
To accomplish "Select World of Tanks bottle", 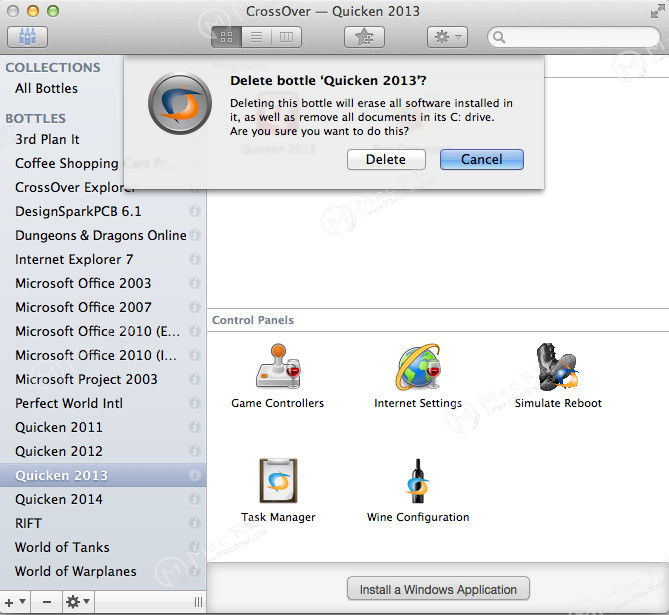I will tap(103, 547).
